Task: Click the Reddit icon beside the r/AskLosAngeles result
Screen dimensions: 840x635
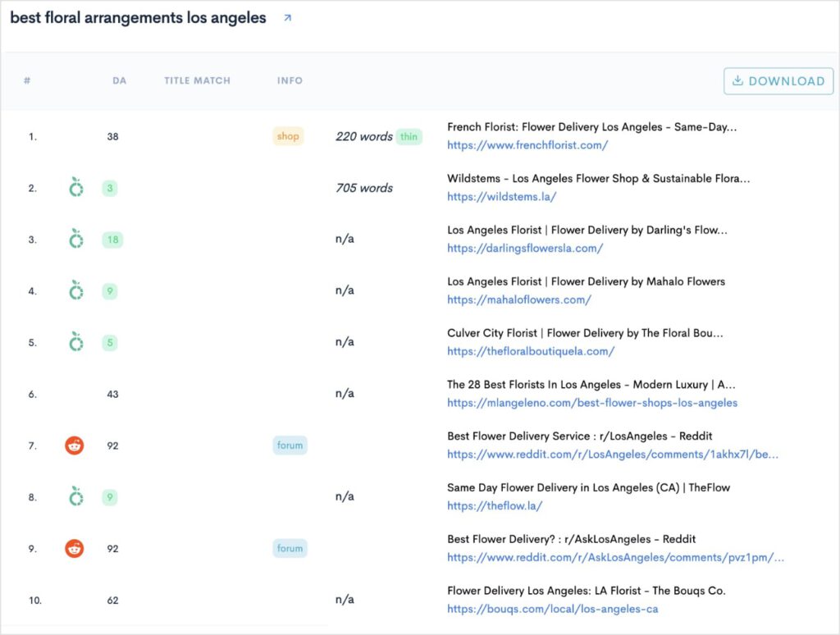Action: tap(74, 548)
